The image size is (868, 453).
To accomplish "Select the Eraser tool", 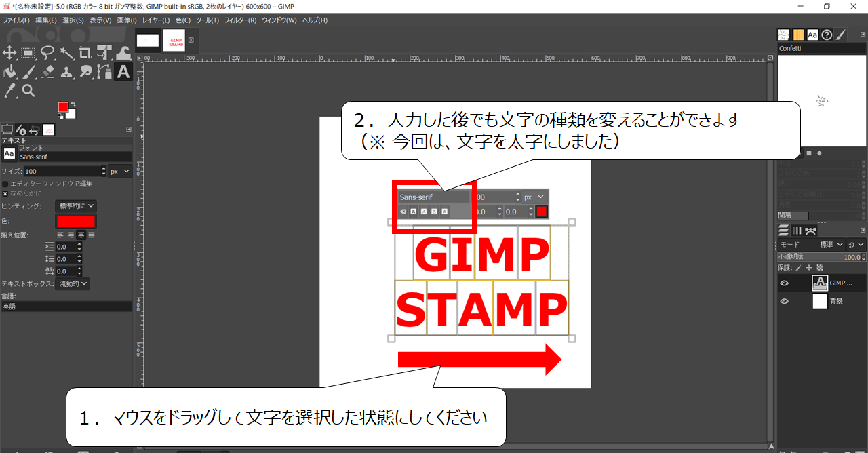I will point(47,71).
